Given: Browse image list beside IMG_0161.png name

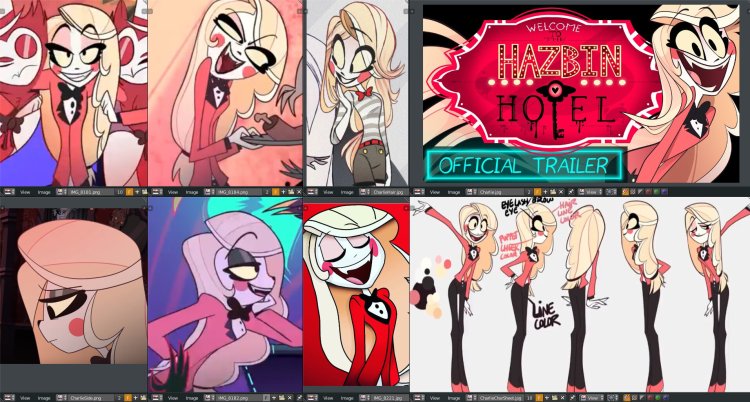Looking at the screenshot, I should tap(61, 191).
